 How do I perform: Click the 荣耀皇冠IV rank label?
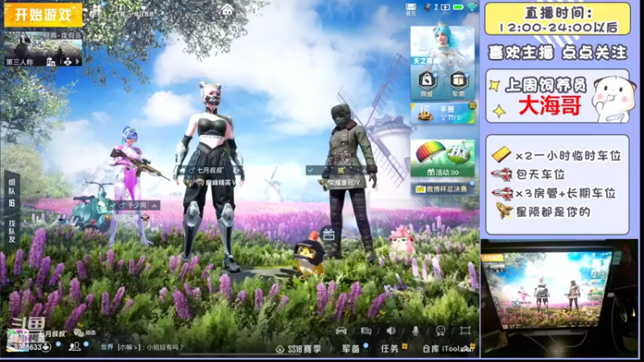click(344, 183)
